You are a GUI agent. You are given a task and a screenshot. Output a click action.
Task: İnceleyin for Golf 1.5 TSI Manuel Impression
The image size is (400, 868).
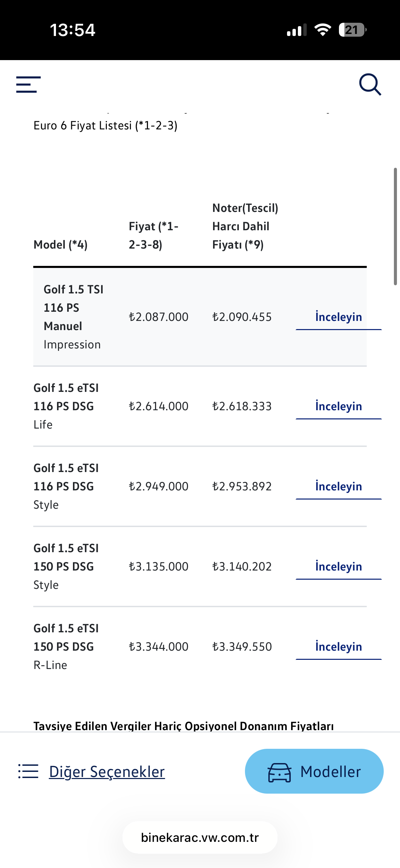[339, 317]
